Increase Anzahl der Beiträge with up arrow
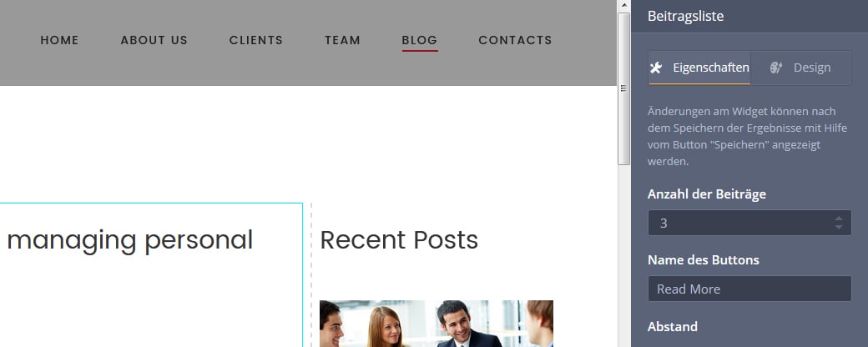Viewport: 868px width, 347px height. (x=839, y=219)
